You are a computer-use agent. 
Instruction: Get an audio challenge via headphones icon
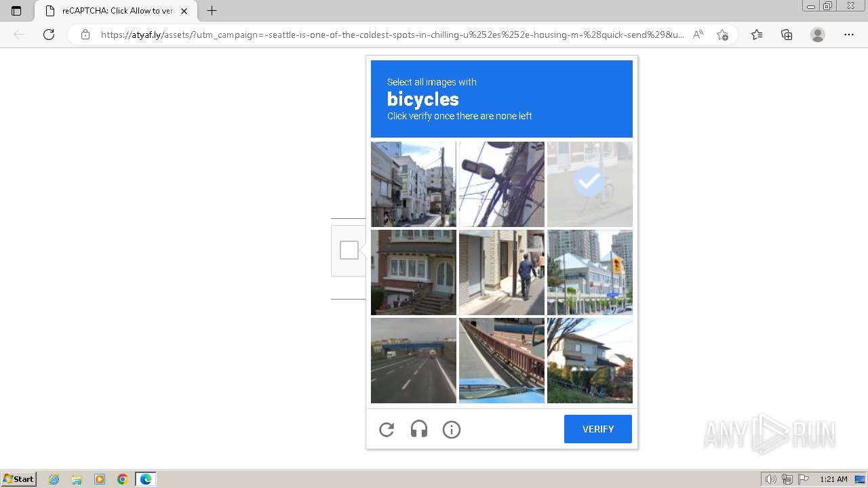tap(419, 429)
